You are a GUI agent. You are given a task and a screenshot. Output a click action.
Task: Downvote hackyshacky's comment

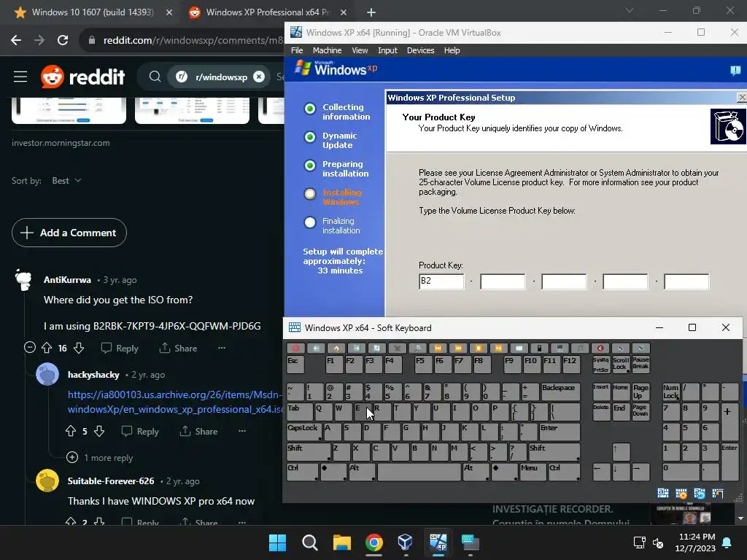click(x=99, y=431)
